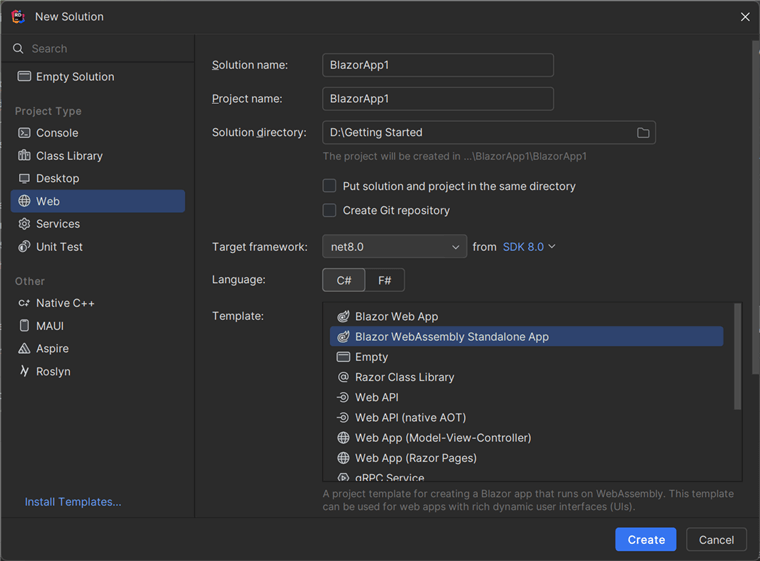Image resolution: width=760 pixels, height=561 pixels.
Task: Click the Rider logo icon in title bar
Action: tap(18, 16)
